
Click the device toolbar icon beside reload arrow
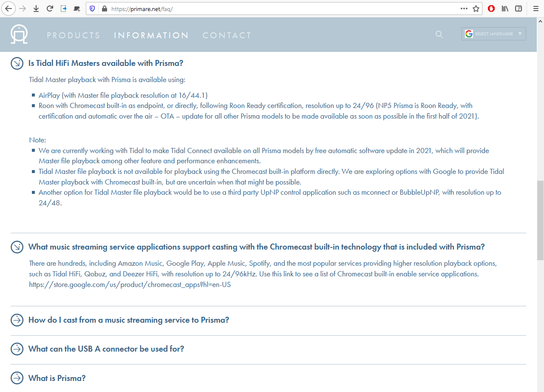click(x=77, y=9)
